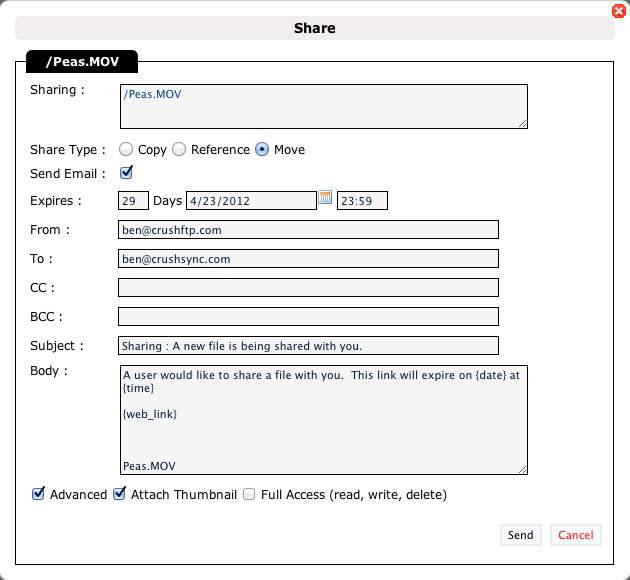Click the Share dialog title

(315, 28)
